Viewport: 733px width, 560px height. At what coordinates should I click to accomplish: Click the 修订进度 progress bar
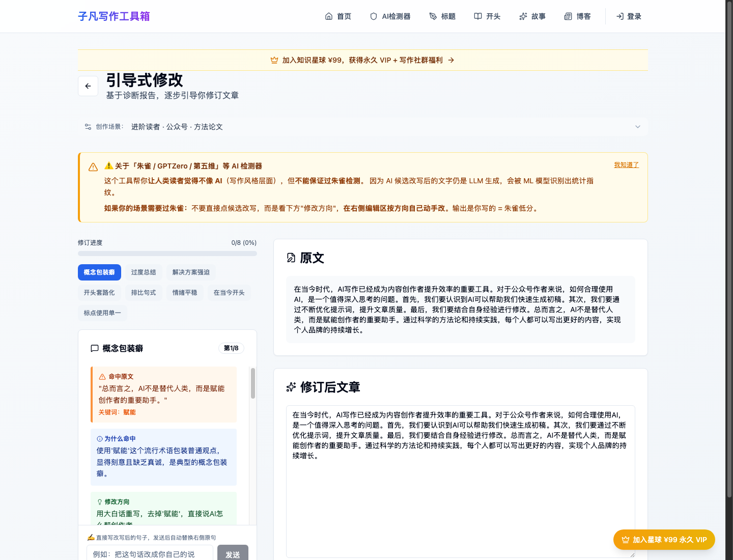coord(167,254)
